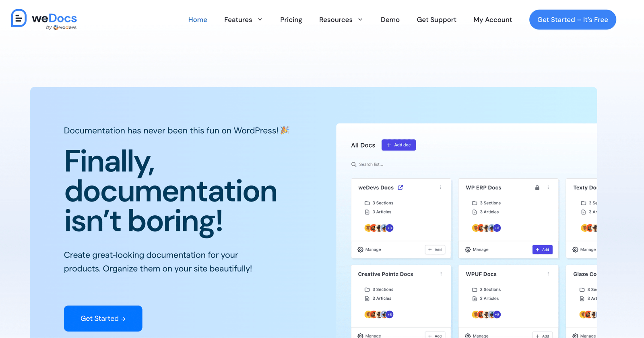
Task: Click '3 Sections' in Creative Pointz Docs card
Action: [383, 290]
